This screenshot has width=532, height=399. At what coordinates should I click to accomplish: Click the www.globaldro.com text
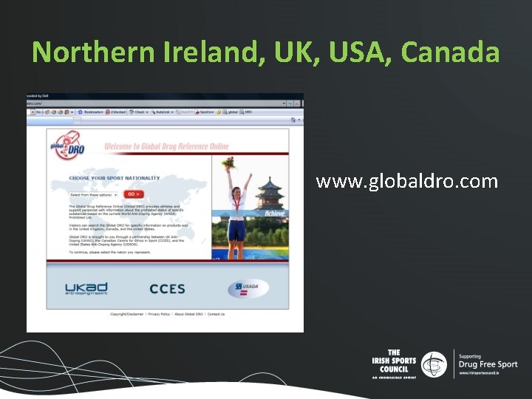407,182
